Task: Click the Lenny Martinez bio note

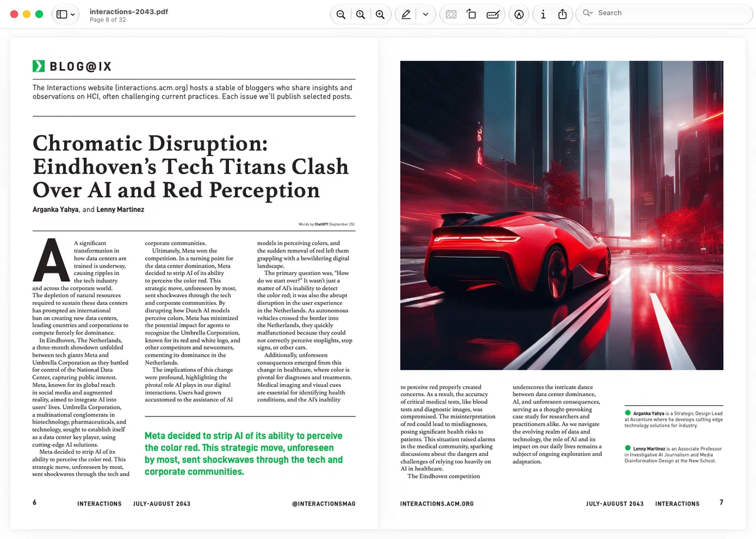Action: 673,454
